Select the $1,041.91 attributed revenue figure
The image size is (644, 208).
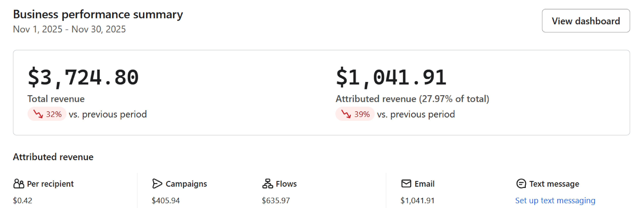[391, 77]
